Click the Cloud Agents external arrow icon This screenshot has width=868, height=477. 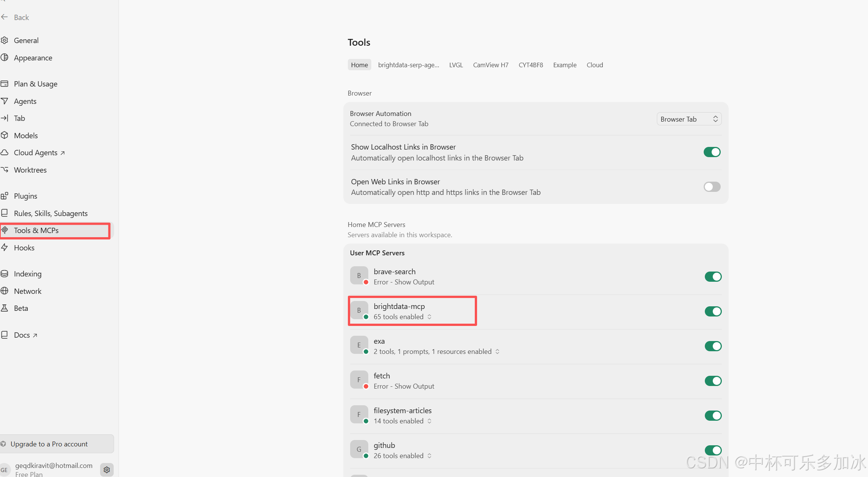coord(63,153)
